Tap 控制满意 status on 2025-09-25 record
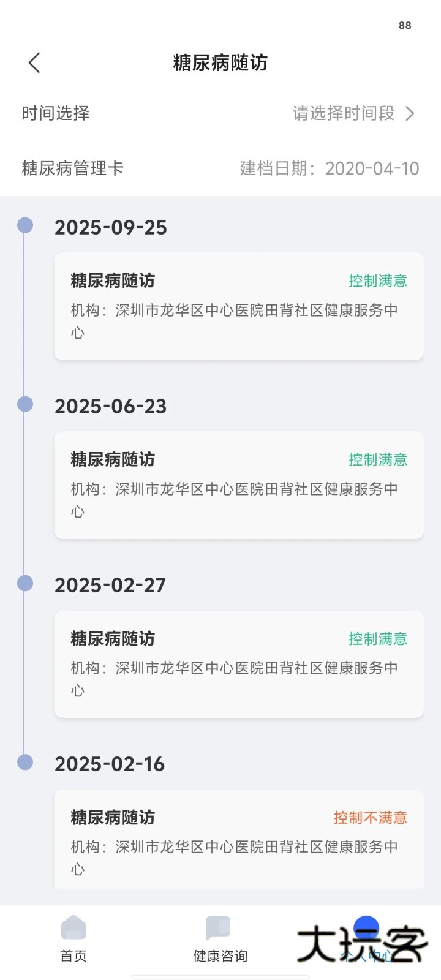 click(378, 281)
